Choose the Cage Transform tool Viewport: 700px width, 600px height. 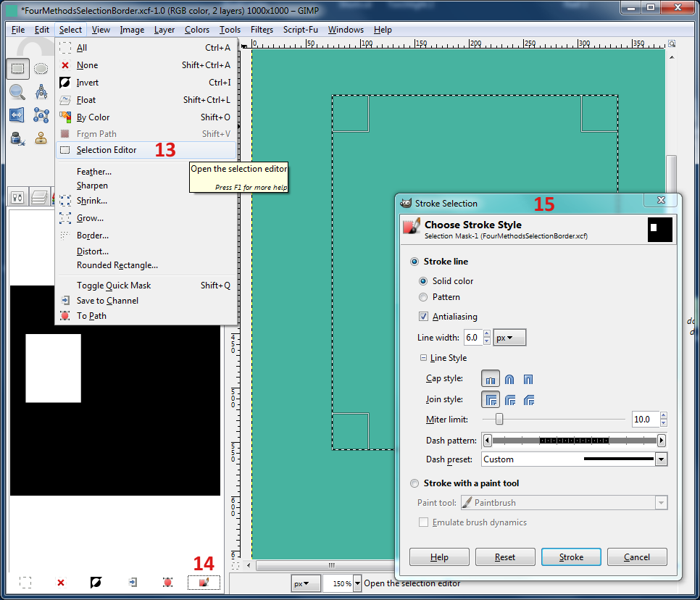click(x=41, y=115)
